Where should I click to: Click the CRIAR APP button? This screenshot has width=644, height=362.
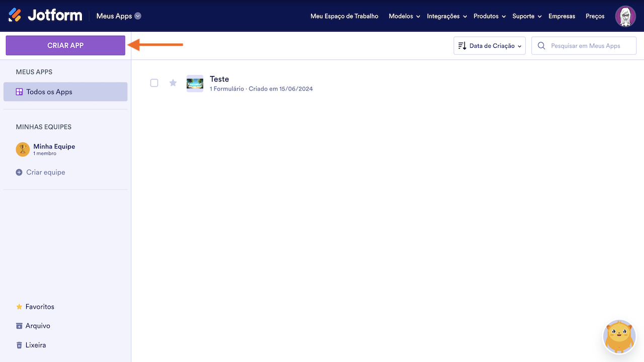[65, 45]
